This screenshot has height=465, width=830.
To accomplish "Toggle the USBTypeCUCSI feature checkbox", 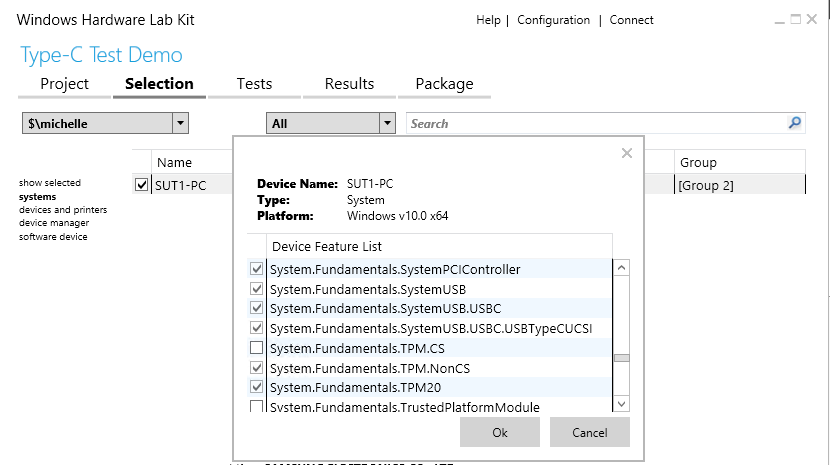I will point(256,328).
